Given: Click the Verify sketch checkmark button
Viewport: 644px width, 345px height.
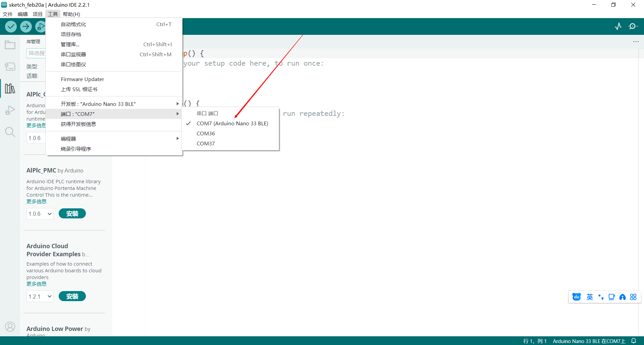Looking at the screenshot, I should 11,26.
